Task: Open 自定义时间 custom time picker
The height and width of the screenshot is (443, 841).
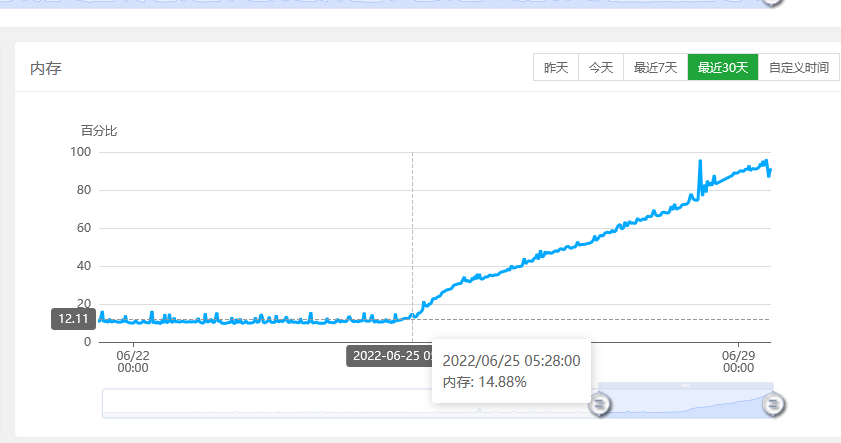Action: click(x=798, y=68)
